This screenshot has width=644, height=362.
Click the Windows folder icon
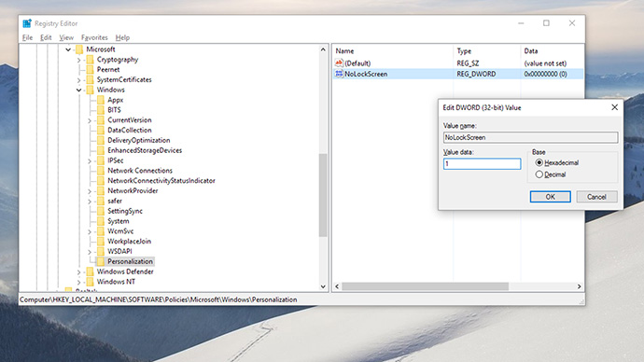click(x=90, y=90)
